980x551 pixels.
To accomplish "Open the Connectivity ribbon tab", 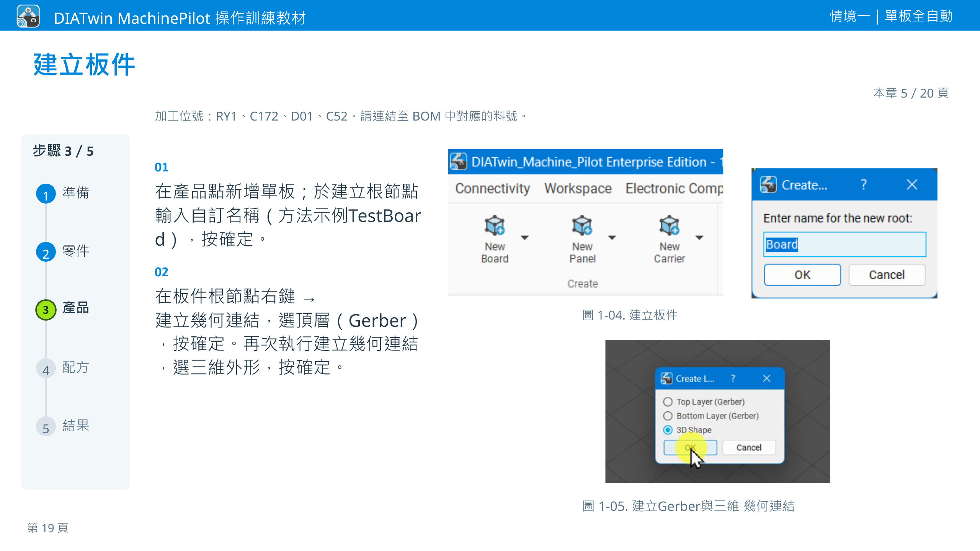I will (492, 189).
